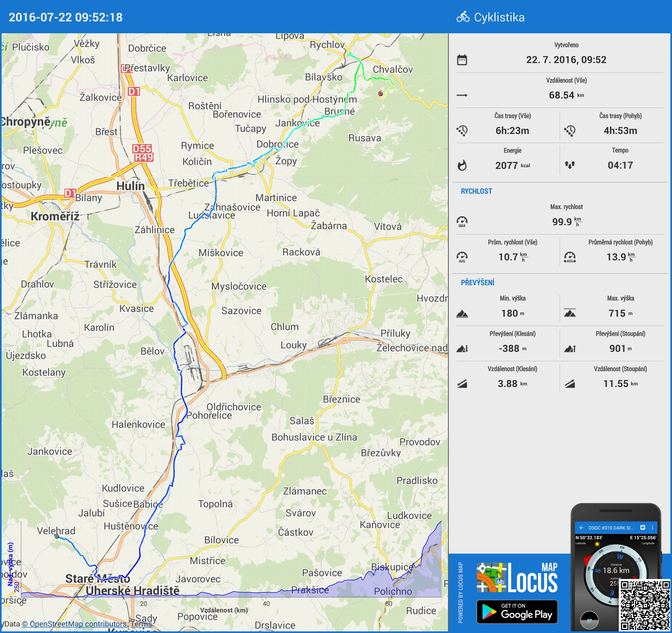Click the Min. výška mountain icon
Screen dimensions: 672x633
coord(462,314)
